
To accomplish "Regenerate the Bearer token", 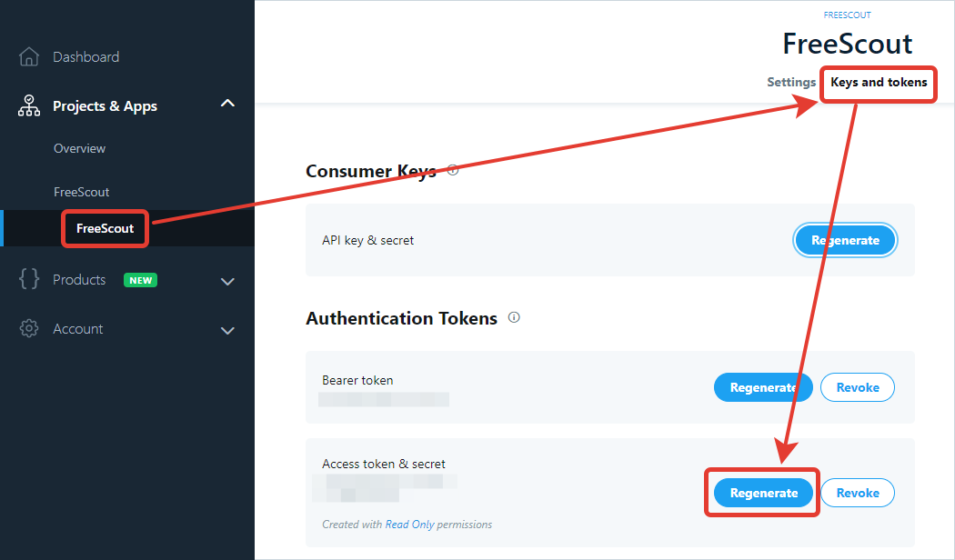I will pos(763,387).
